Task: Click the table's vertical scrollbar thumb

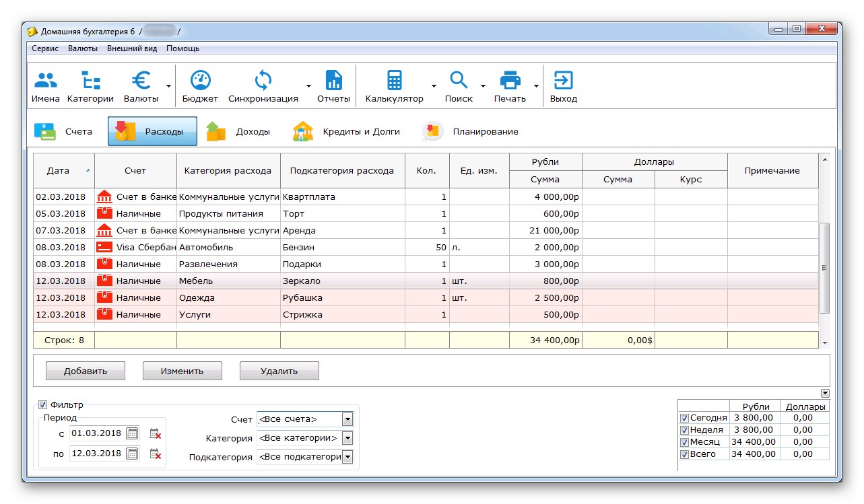Action: [x=825, y=268]
